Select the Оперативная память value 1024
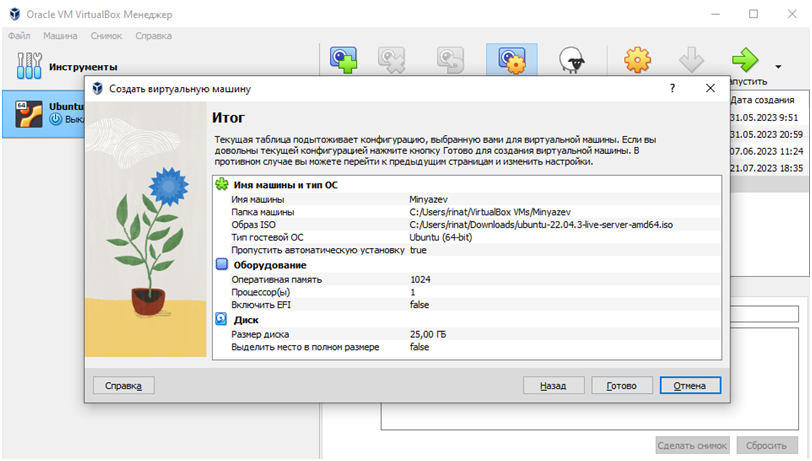The image size is (812, 461). click(x=420, y=279)
